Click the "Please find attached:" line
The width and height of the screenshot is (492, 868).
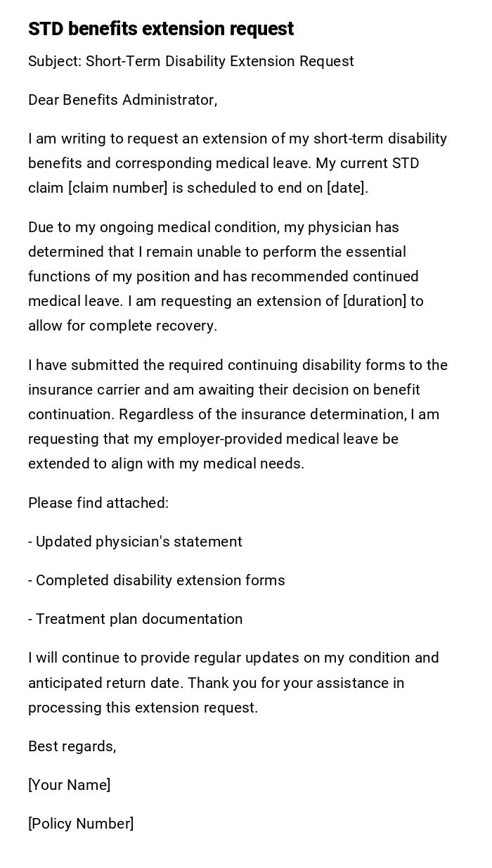[x=98, y=503]
